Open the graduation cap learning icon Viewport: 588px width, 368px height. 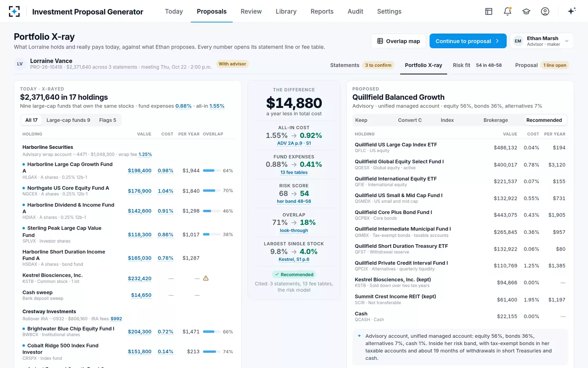[x=526, y=11]
